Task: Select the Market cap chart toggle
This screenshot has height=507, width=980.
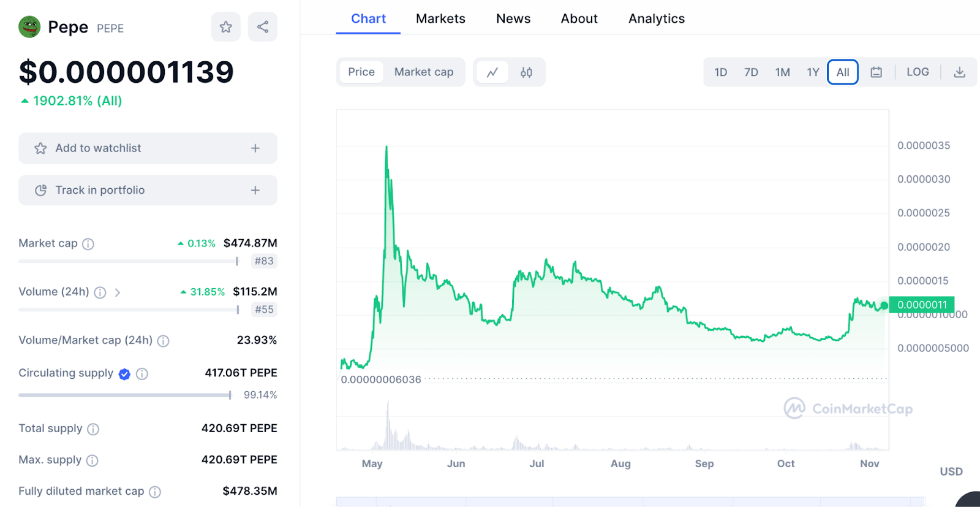Action: [x=423, y=72]
